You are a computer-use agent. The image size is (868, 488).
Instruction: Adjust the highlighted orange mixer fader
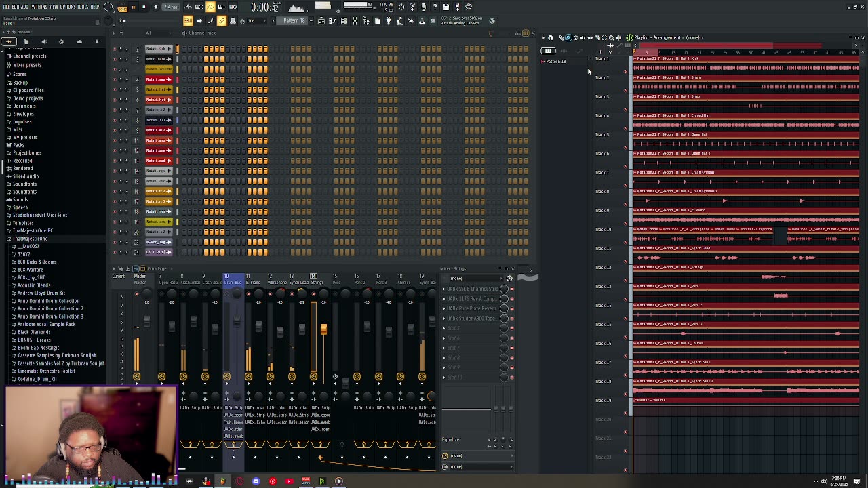coord(323,330)
